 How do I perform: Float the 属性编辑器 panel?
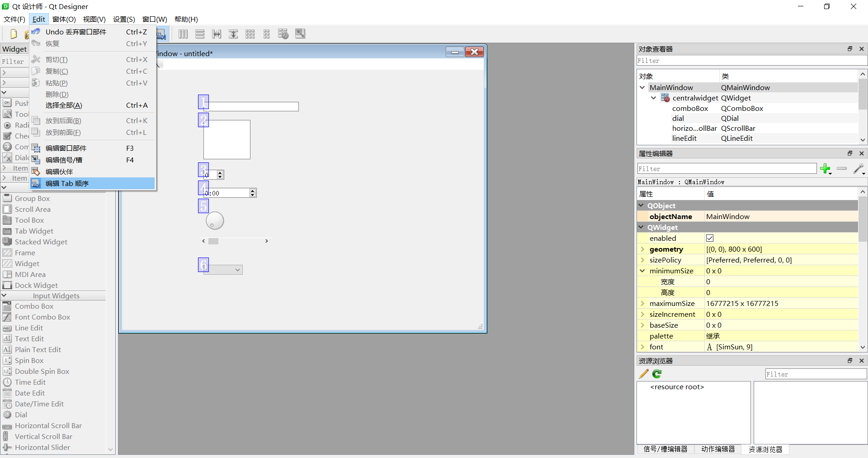(850, 153)
